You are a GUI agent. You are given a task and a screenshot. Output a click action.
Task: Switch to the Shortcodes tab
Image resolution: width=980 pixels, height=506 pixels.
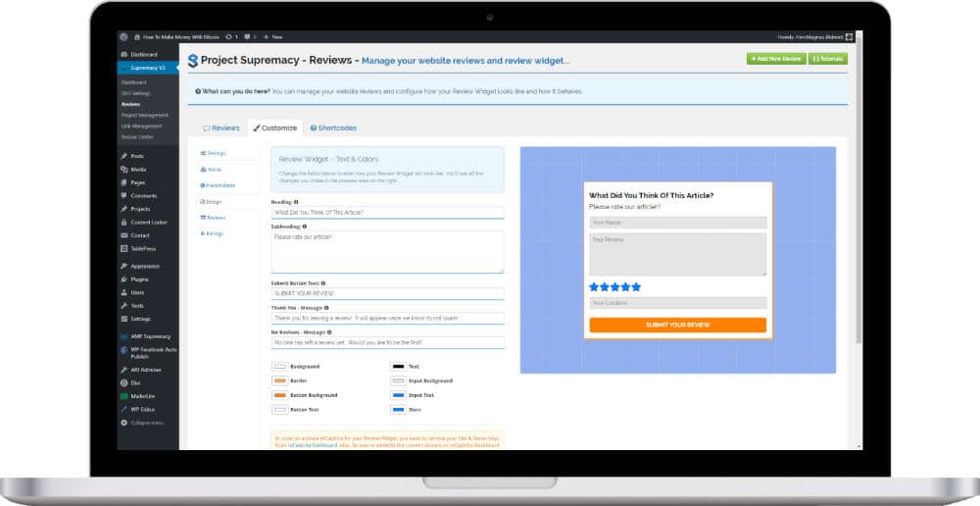pos(333,128)
